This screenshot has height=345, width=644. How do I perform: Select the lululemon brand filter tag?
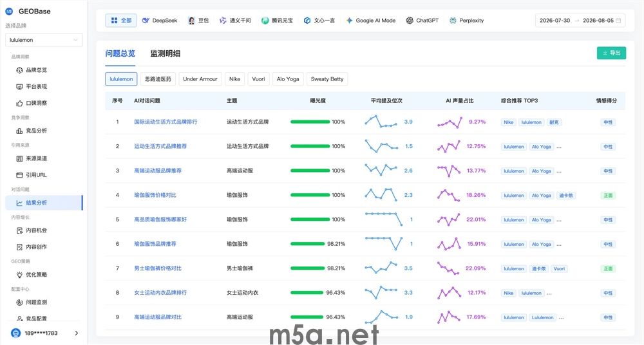tap(121, 79)
